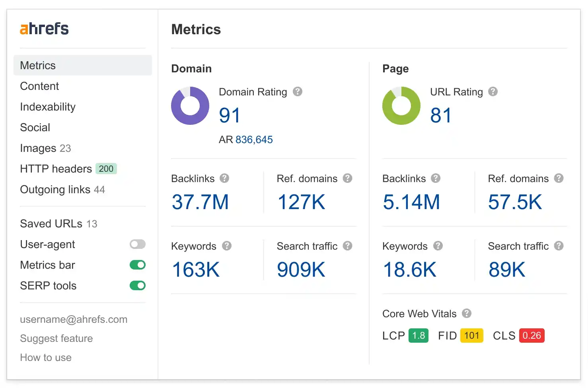Click the red CLS 0.26 badge
This screenshot has height=388, width=588.
point(532,336)
